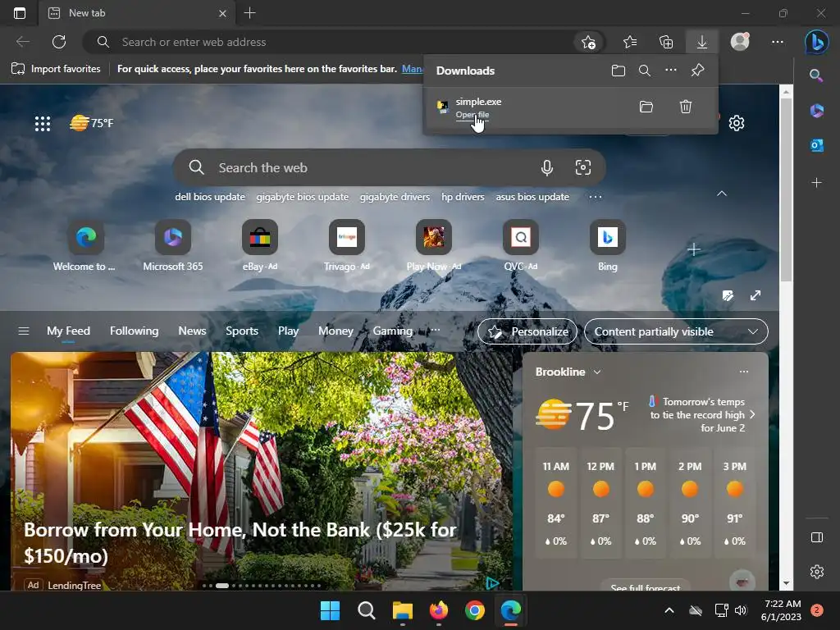840x630 pixels.
Task: Open Bing chat sidebar button
Action: (x=816, y=42)
